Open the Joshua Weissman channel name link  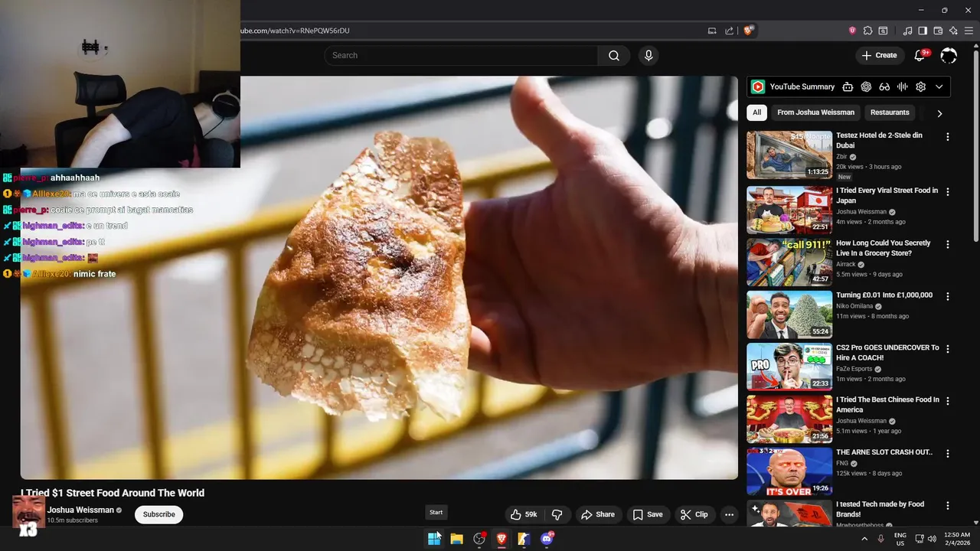pos(80,510)
